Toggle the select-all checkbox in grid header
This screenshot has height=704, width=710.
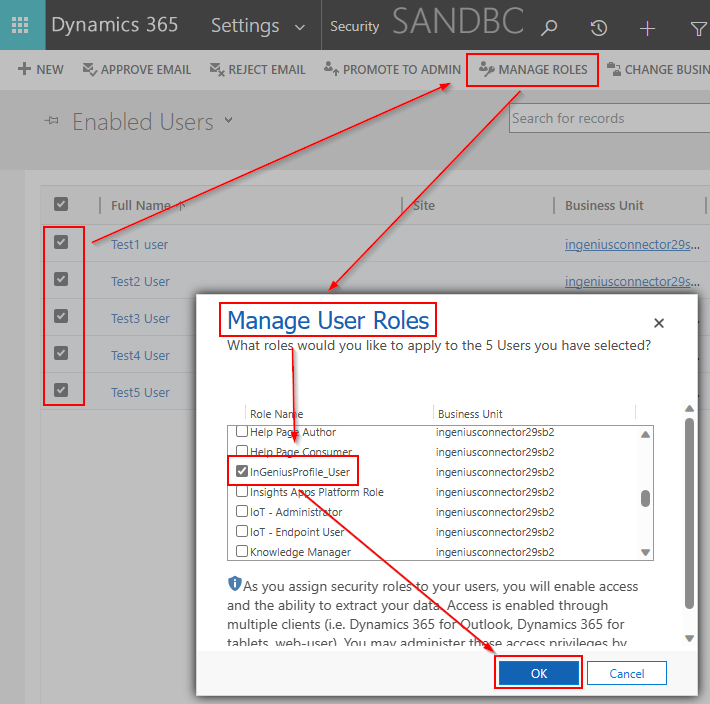61,205
